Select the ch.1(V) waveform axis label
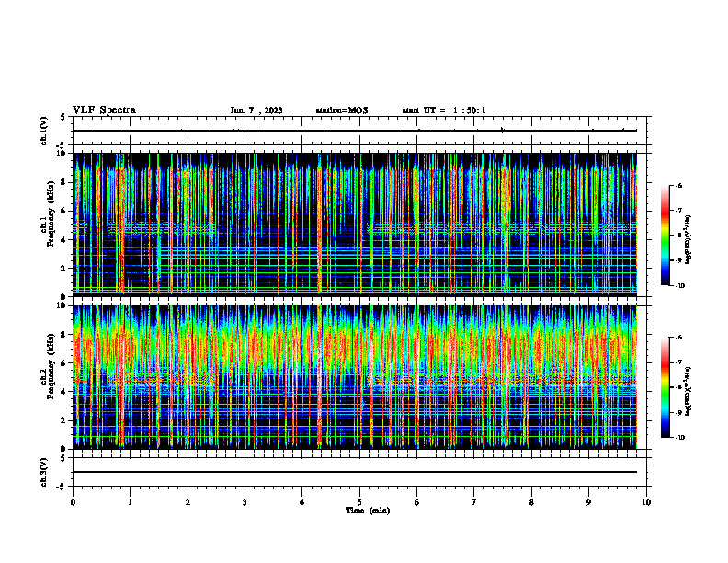This screenshot has width=728, height=563. tap(44, 131)
